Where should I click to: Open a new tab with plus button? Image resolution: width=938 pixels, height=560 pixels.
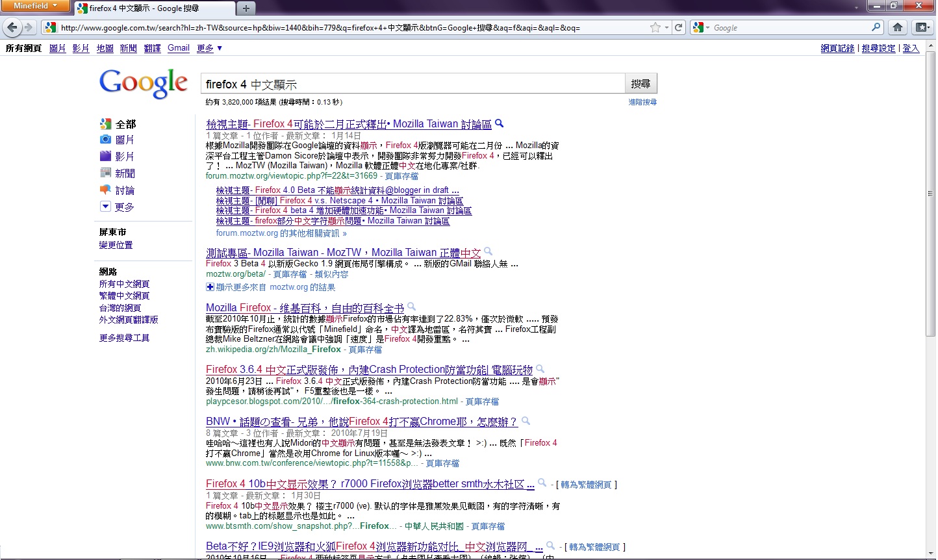coord(246,8)
